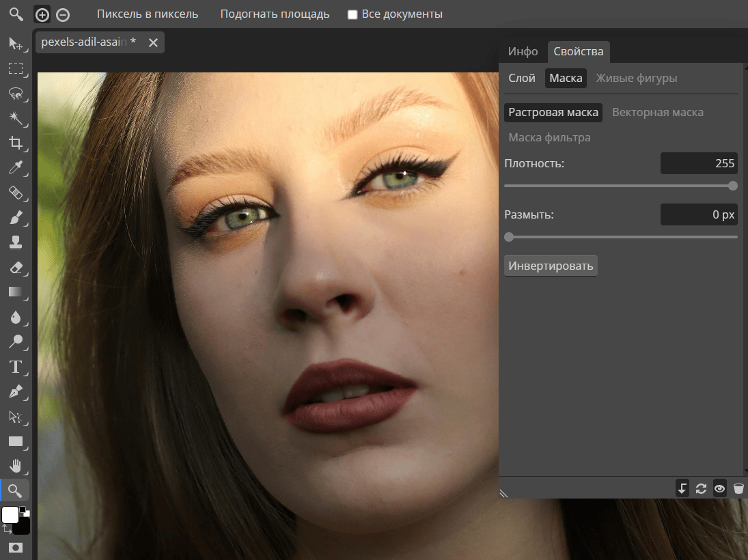This screenshot has width=748, height=560.
Task: Click the Плотность value field
Action: [x=699, y=163]
